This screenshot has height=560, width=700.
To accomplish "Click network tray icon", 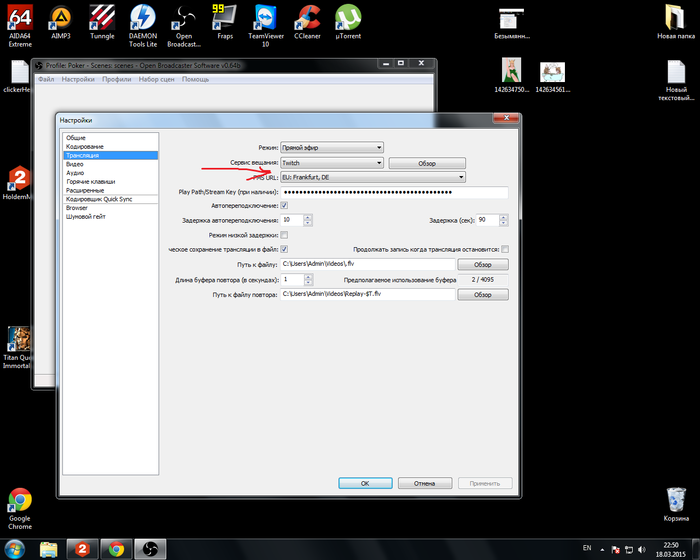I will coord(629,549).
